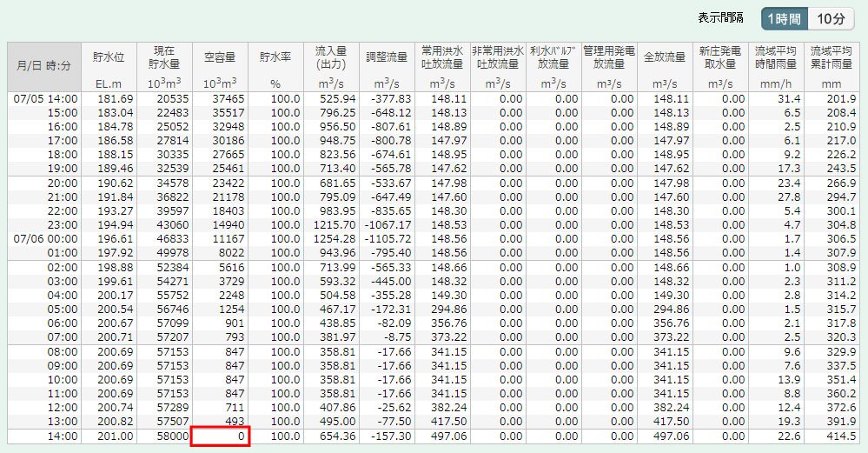868x453 pixels.
Task: Click the 新庄発電取水量 column header
Action: pos(720,66)
